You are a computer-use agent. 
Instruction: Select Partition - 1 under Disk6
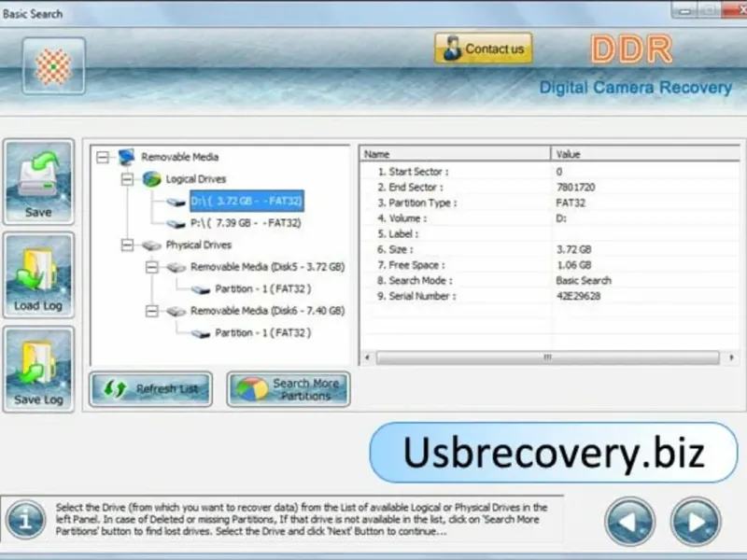pyautogui.click(x=263, y=333)
